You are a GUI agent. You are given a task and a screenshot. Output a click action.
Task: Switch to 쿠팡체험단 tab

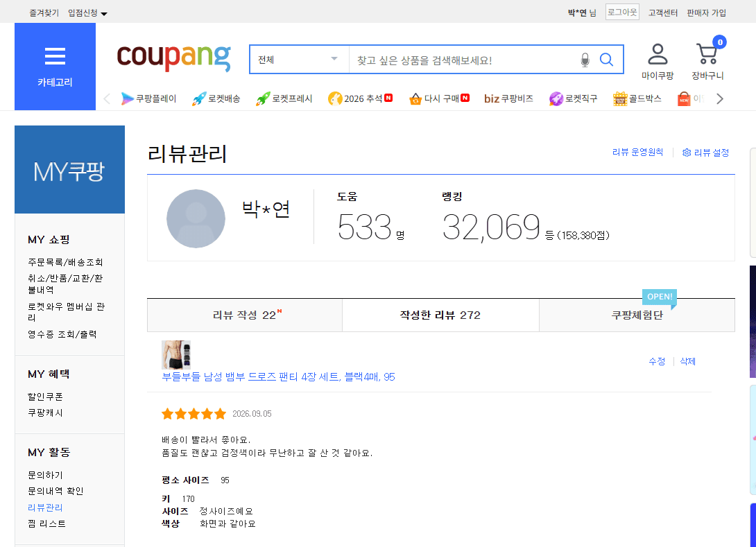[637, 315]
